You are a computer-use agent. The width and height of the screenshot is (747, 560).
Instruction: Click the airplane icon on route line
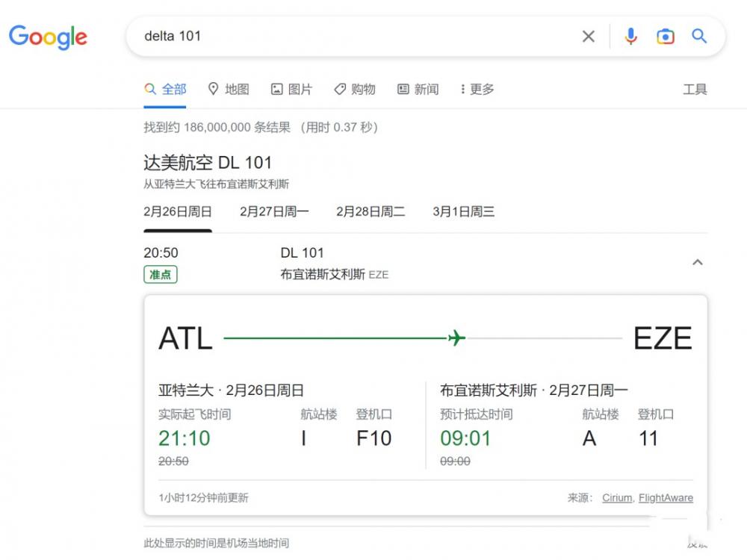tap(456, 338)
